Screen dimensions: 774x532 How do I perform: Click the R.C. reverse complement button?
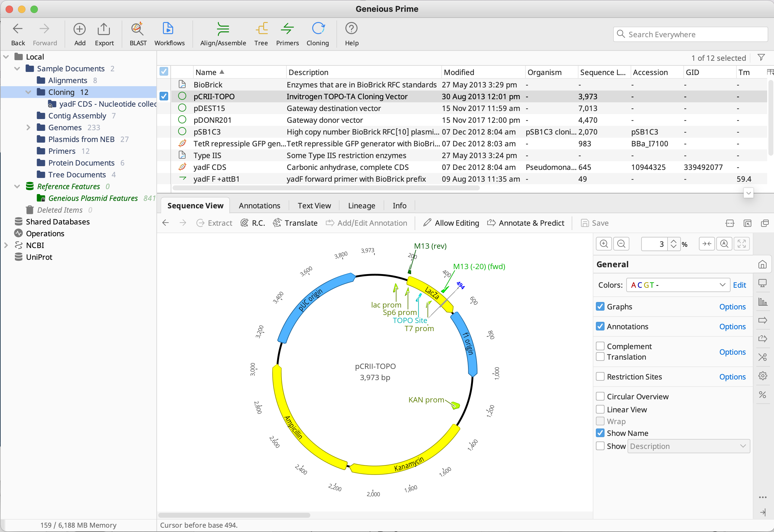click(253, 223)
